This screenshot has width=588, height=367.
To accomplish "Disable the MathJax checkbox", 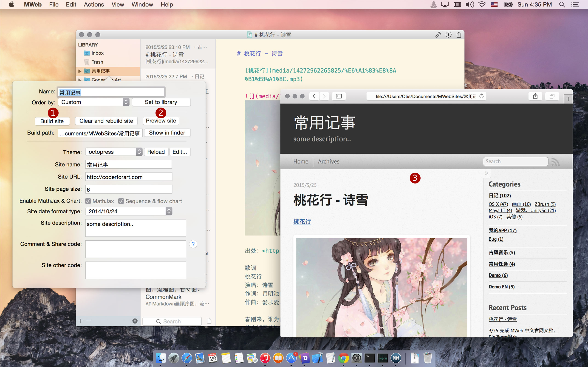I will 88,201.
